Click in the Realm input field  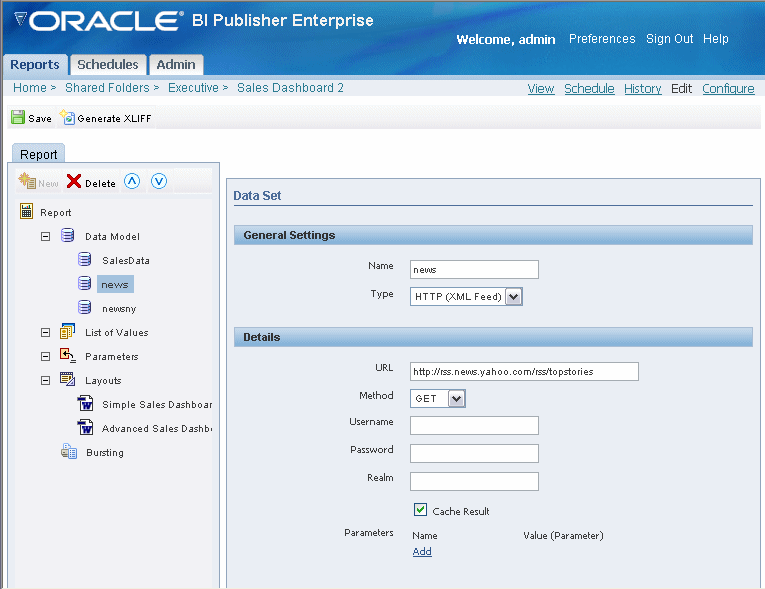(474, 481)
